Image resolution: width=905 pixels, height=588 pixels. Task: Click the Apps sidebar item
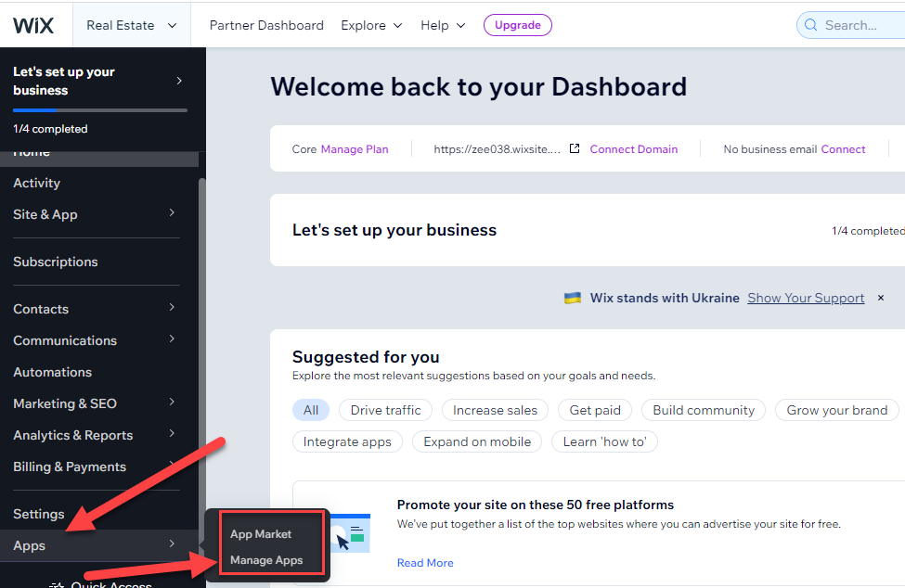pos(99,545)
